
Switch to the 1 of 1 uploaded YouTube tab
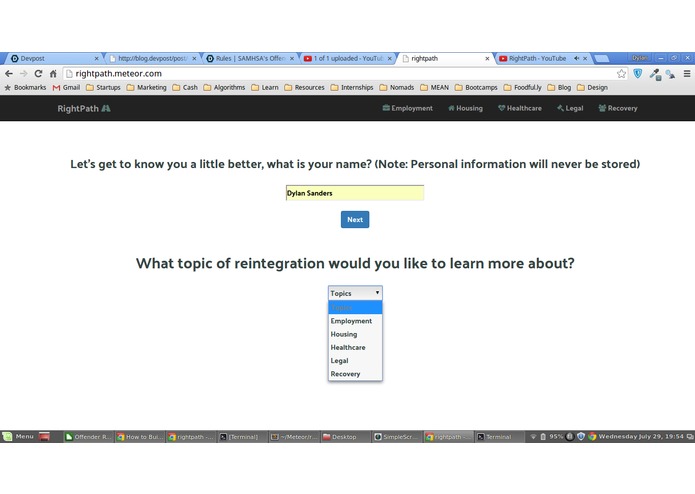[x=347, y=58]
